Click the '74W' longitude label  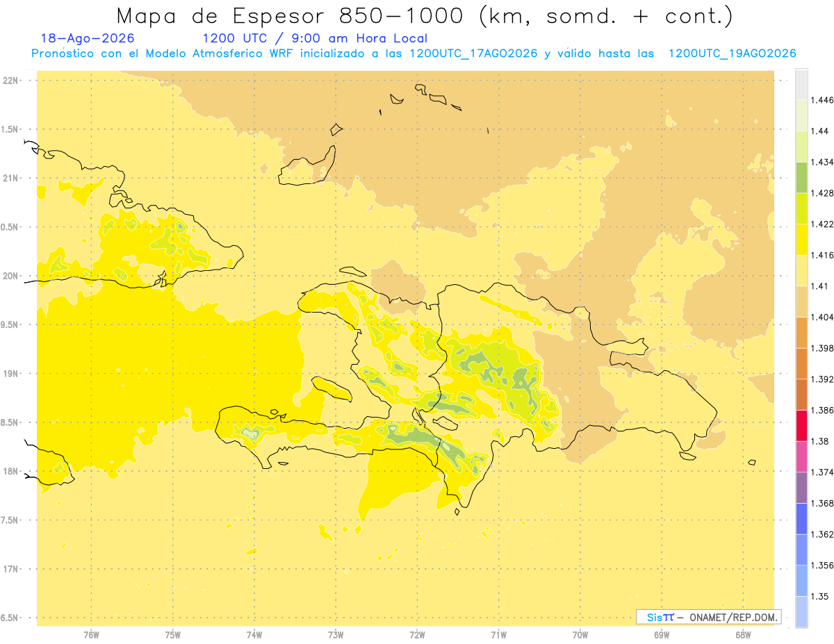[x=254, y=635]
